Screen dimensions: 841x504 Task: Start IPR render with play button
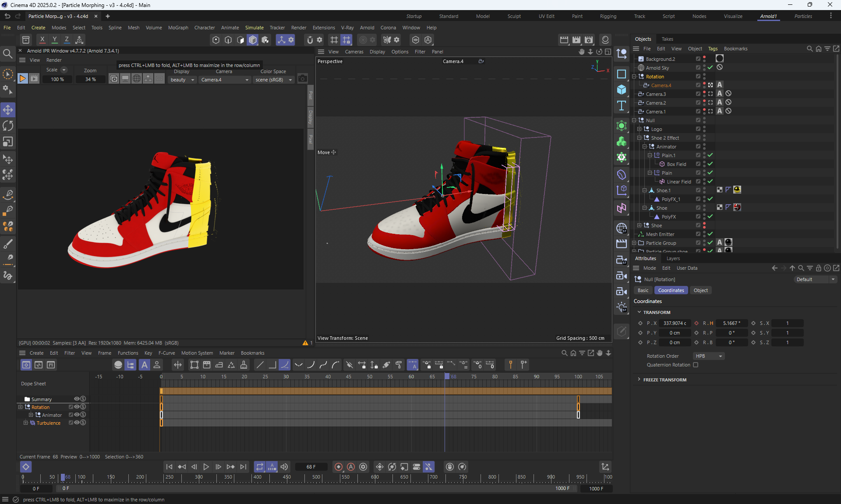click(22, 79)
